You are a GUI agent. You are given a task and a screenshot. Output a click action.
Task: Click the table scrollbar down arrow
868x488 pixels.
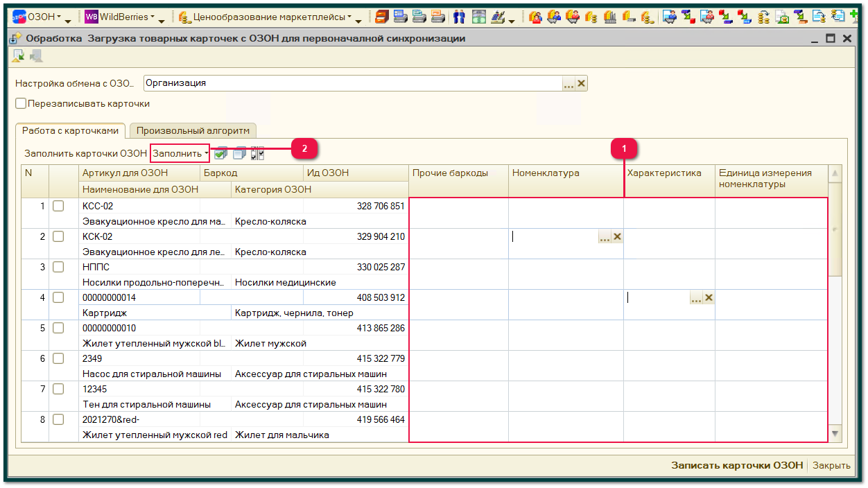click(835, 434)
